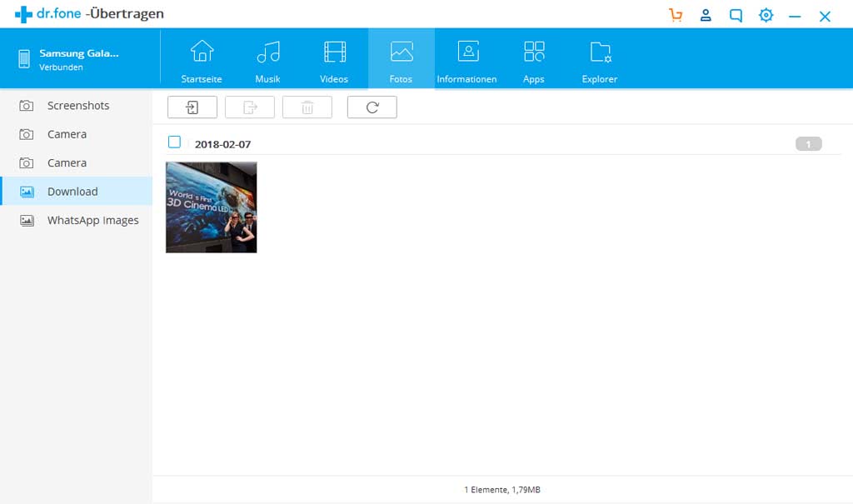853x504 pixels.
Task: Export the selected photos
Action: click(249, 107)
